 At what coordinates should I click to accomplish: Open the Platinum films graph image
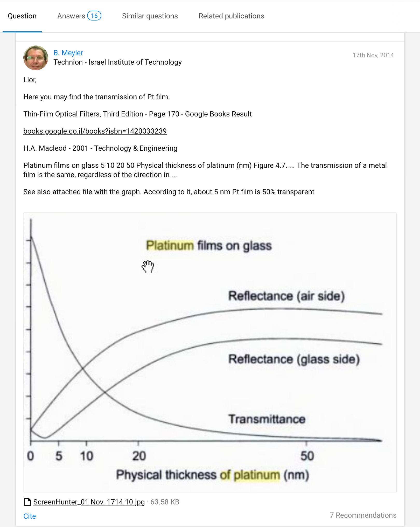click(210, 352)
